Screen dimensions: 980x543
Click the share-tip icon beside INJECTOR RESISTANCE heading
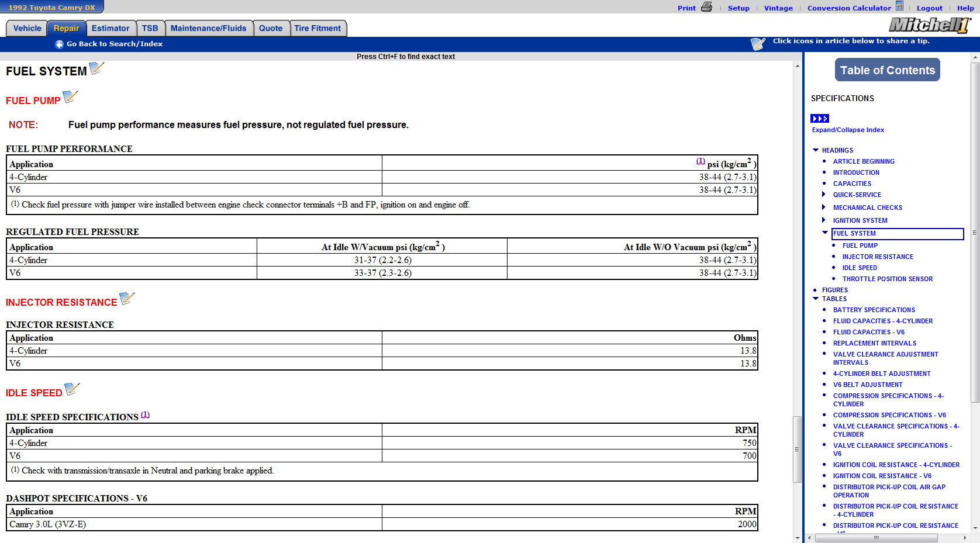(x=127, y=299)
